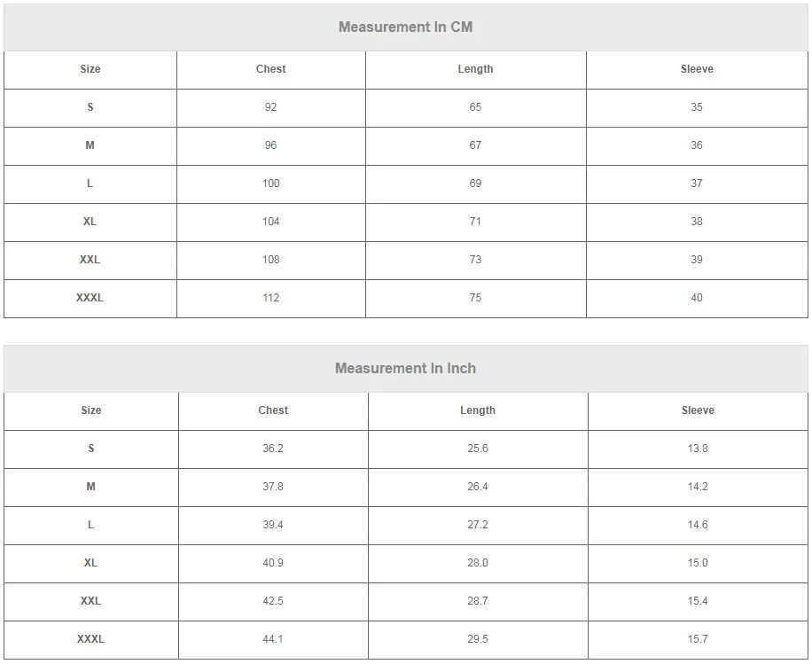Select the sleeve value 14.6 cell
The image size is (812, 664).
pyautogui.click(x=698, y=525)
